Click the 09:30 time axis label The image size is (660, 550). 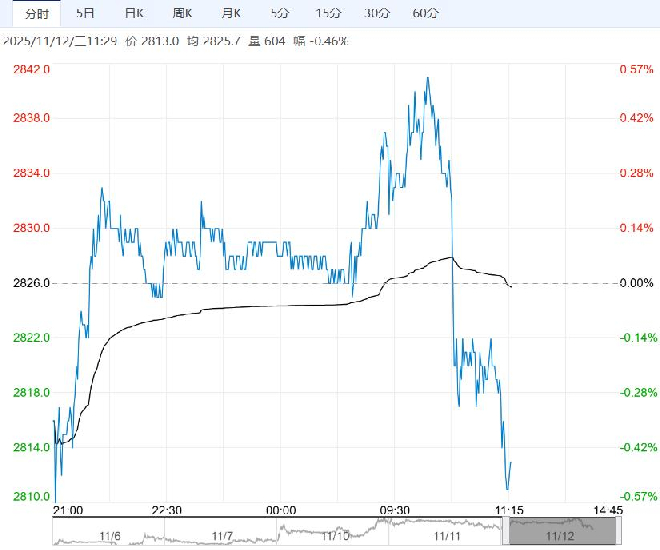point(395,510)
